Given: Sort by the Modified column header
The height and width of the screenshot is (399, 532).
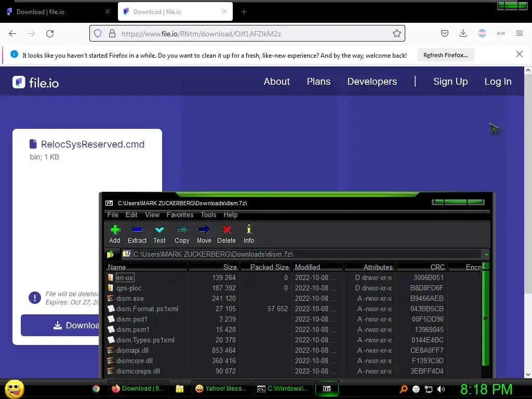Looking at the screenshot, I should coord(317,267).
